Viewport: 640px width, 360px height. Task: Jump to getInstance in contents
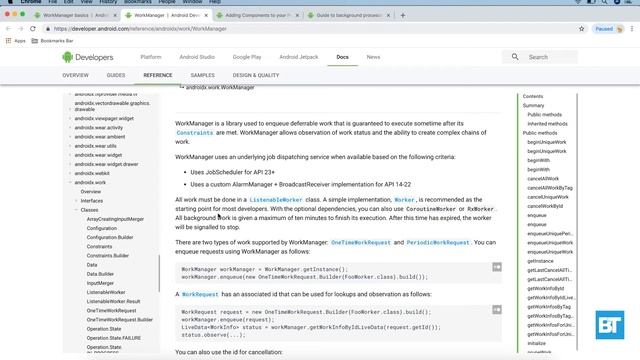(x=540, y=261)
